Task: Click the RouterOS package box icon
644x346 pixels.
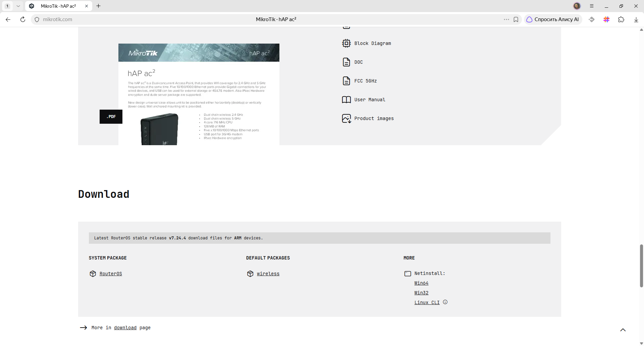Action: (x=93, y=274)
